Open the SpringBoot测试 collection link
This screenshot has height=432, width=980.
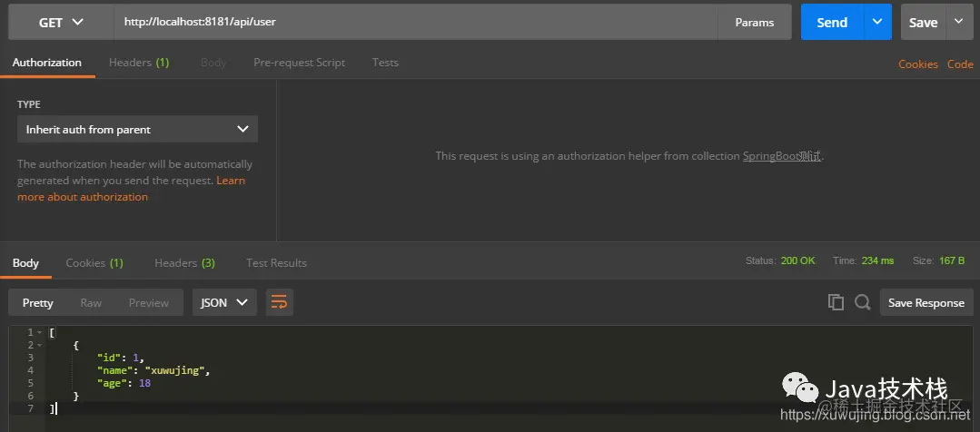click(x=782, y=156)
